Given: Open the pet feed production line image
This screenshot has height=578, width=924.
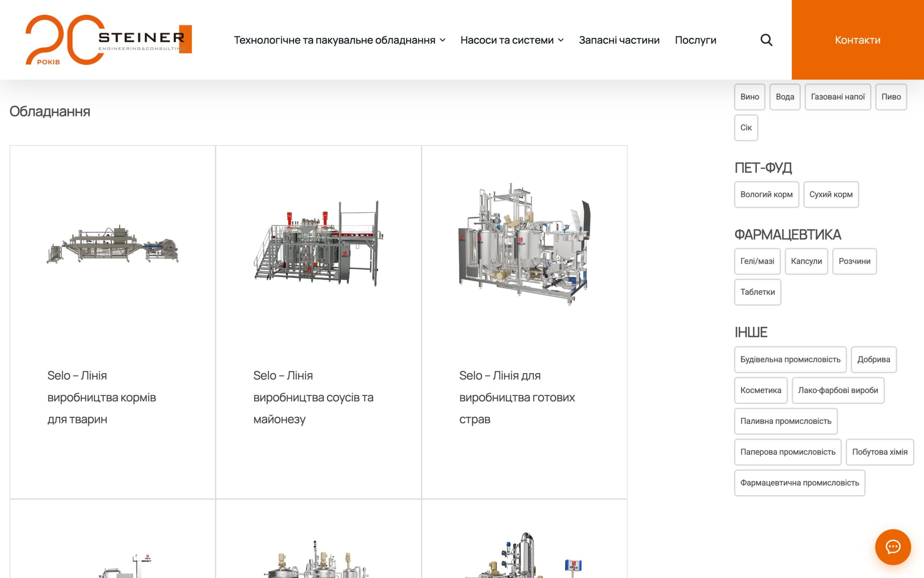Looking at the screenshot, I should coord(112,244).
